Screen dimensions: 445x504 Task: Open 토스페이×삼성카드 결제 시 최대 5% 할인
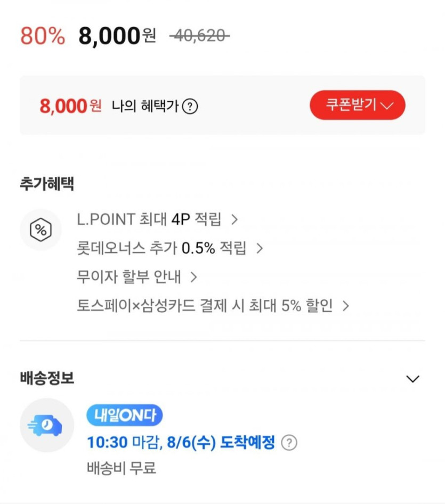tap(205, 306)
